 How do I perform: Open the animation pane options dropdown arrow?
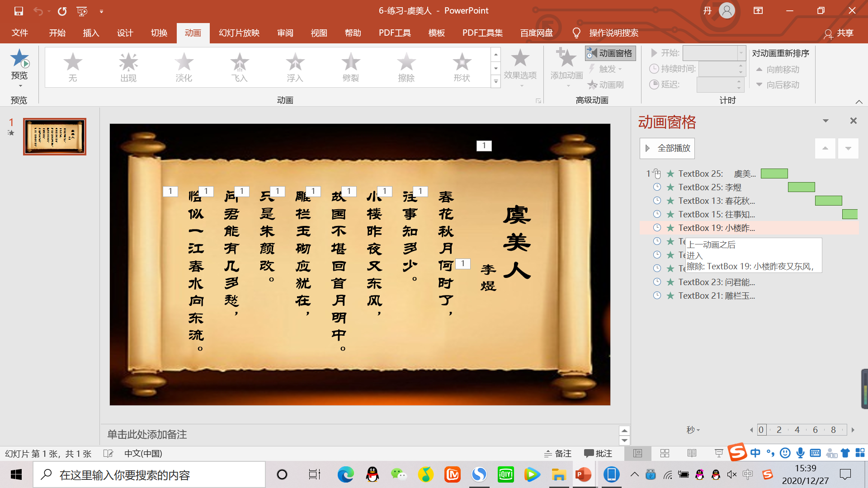coord(826,121)
